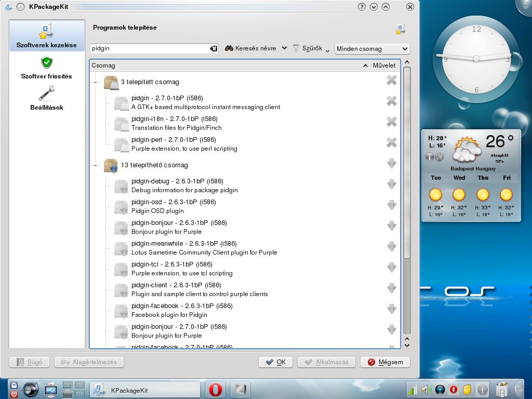The width and height of the screenshot is (532, 399).
Task: Open Opera from the taskbar
Action: pyautogui.click(x=216, y=390)
